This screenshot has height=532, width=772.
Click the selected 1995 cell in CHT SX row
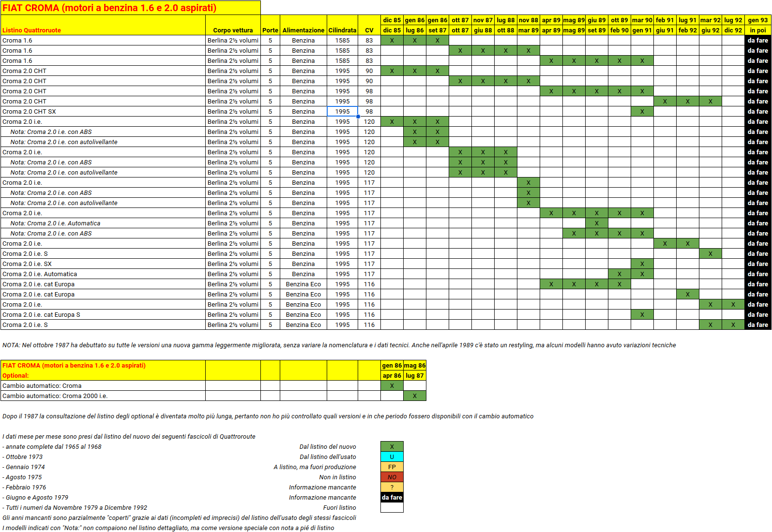pos(343,111)
